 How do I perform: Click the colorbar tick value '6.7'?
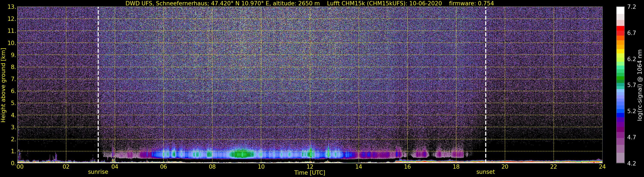tap(632, 33)
